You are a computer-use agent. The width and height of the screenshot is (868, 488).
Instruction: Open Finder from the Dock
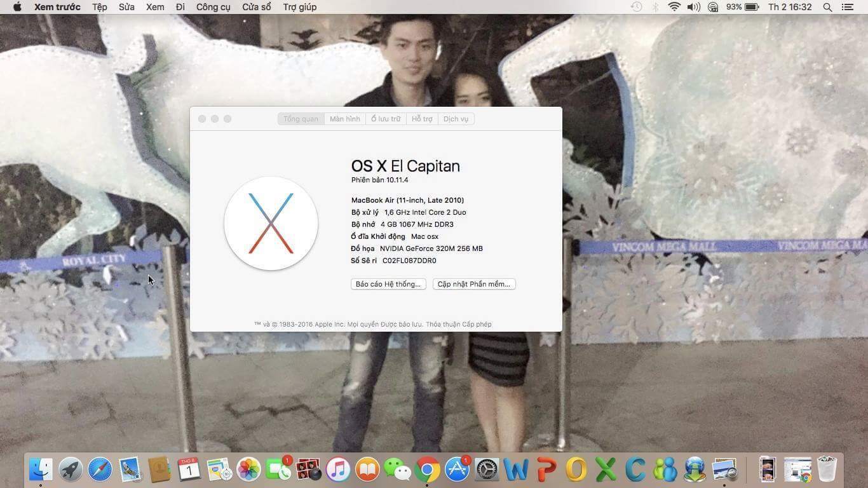coord(41,470)
